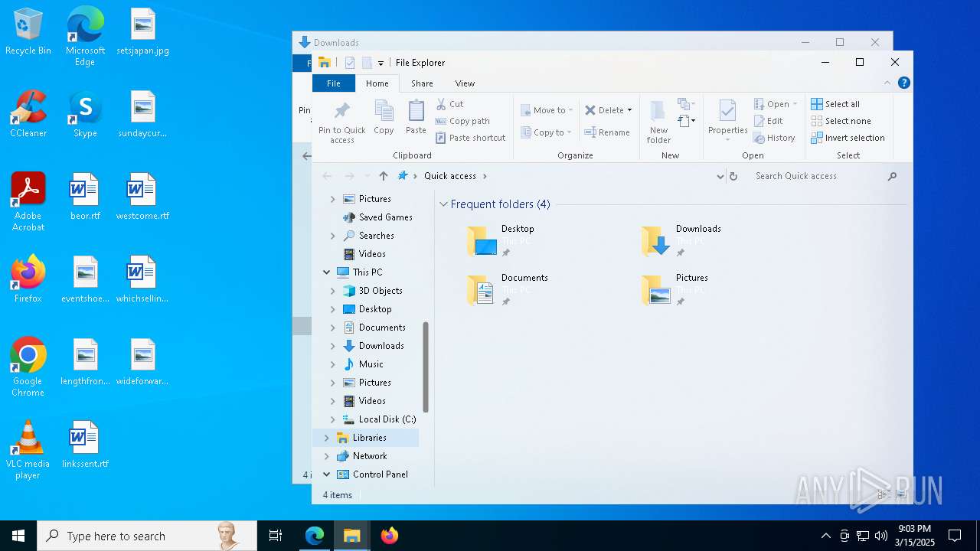This screenshot has height=551, width=980.
Task: Select setsjapan.jpg on the desktop
Action: [x=143, y=32]
